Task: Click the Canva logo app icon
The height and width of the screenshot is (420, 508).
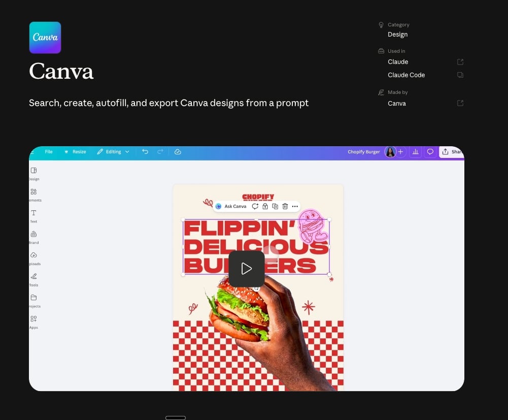Action: pos(45,38)
